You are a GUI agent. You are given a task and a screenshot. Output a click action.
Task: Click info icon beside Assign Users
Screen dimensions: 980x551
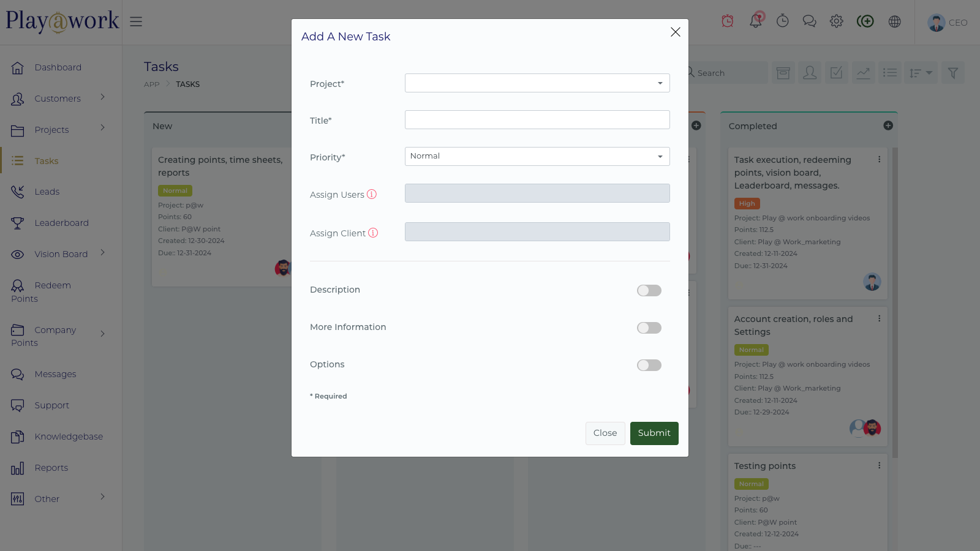[372, 194]
